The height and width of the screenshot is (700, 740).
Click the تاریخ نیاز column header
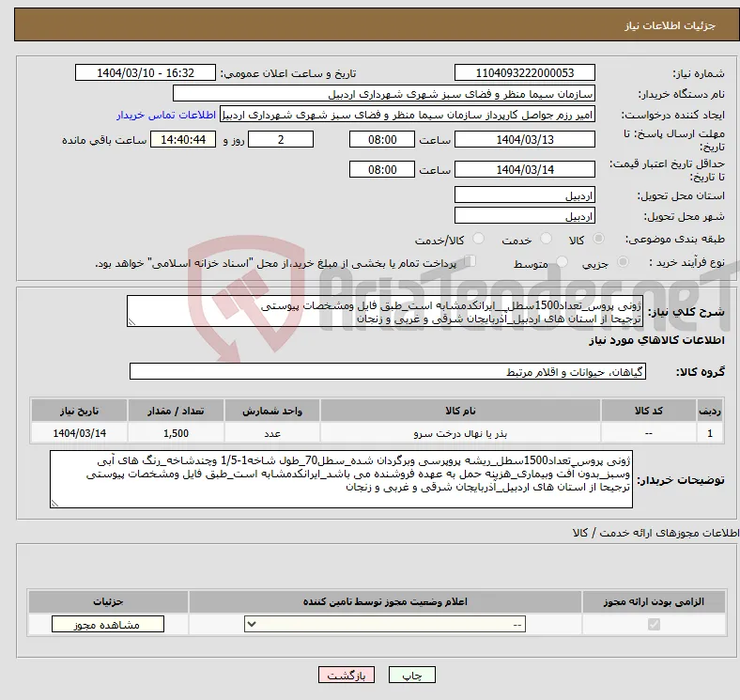click(x=79, y=411)
